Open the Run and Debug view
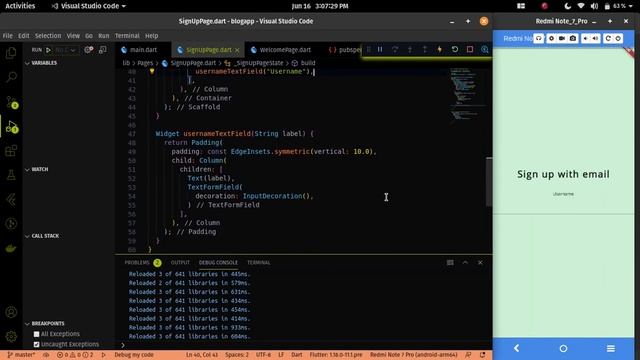This screenshot has width=640, height=360. tap(11, 127)
